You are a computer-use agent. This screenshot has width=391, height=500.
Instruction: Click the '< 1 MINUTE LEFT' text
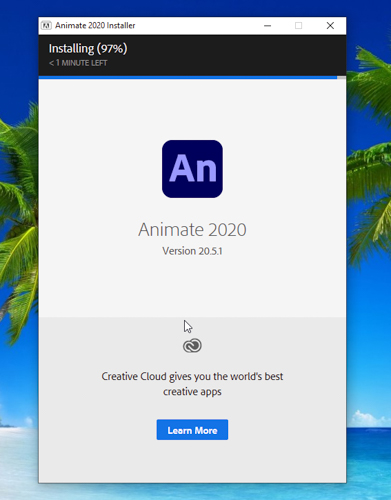(x=78, y=63)
